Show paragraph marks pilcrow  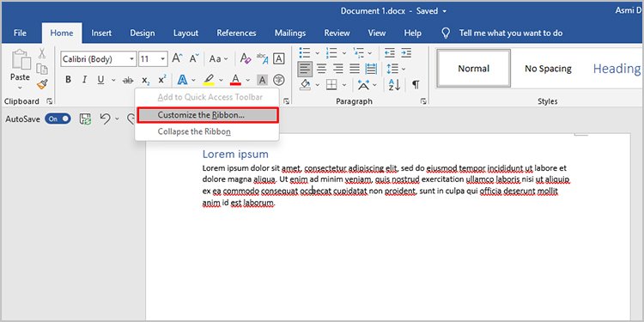[416, 85]
